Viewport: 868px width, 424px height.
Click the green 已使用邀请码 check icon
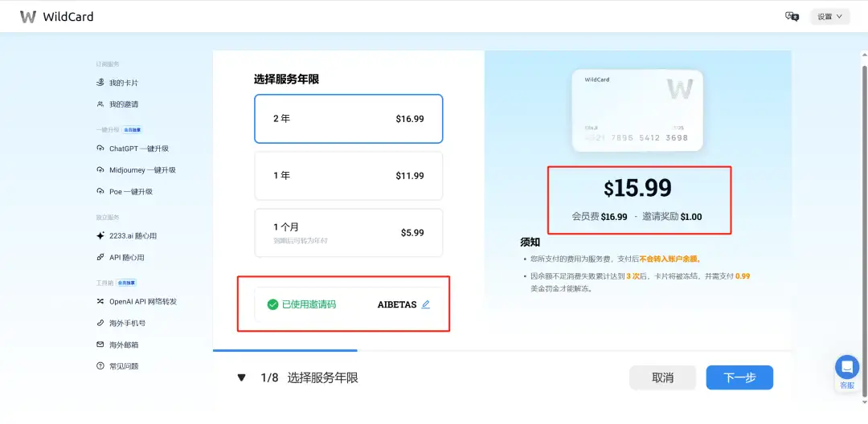point(272,304)
